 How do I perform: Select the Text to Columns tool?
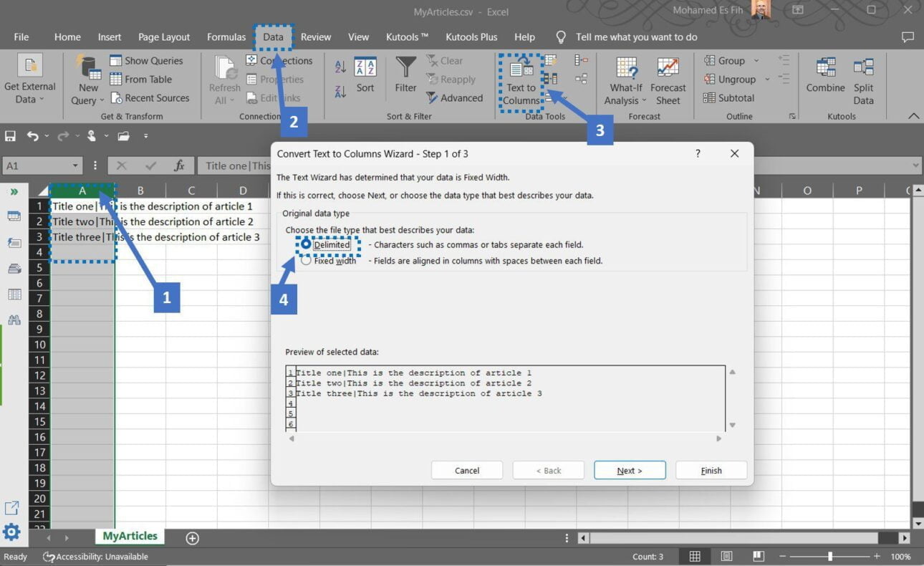521,80
